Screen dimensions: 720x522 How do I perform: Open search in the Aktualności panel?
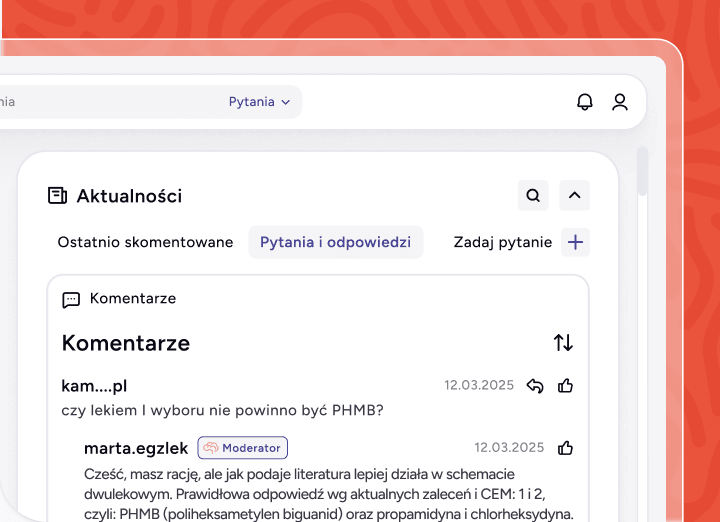533,195
